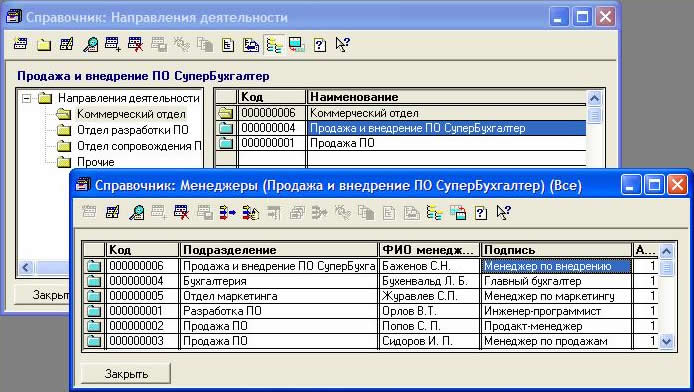Click Edit item icon in Направления деятельности toolbar
This screenshot has height=392, width=694.
[66, 44]
